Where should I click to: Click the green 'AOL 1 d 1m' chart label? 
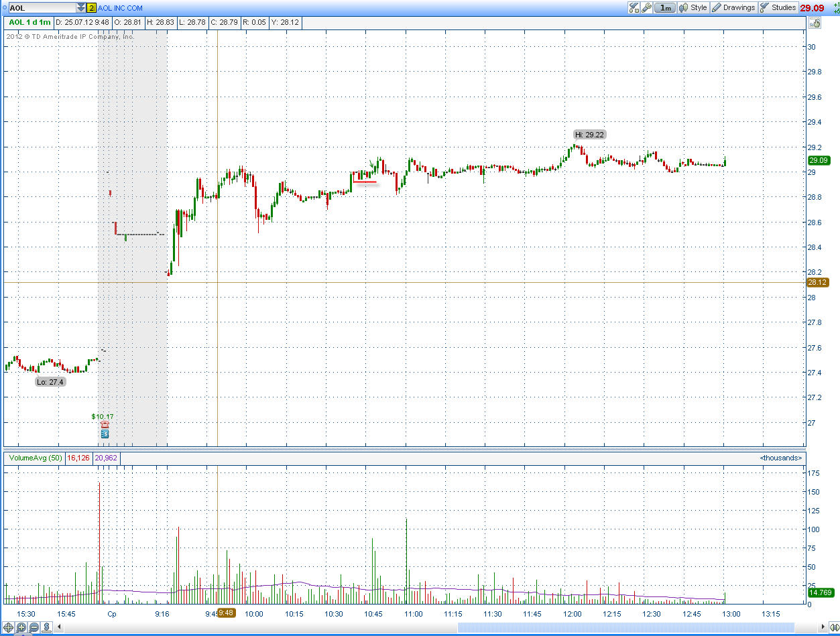tap(29, 22)
